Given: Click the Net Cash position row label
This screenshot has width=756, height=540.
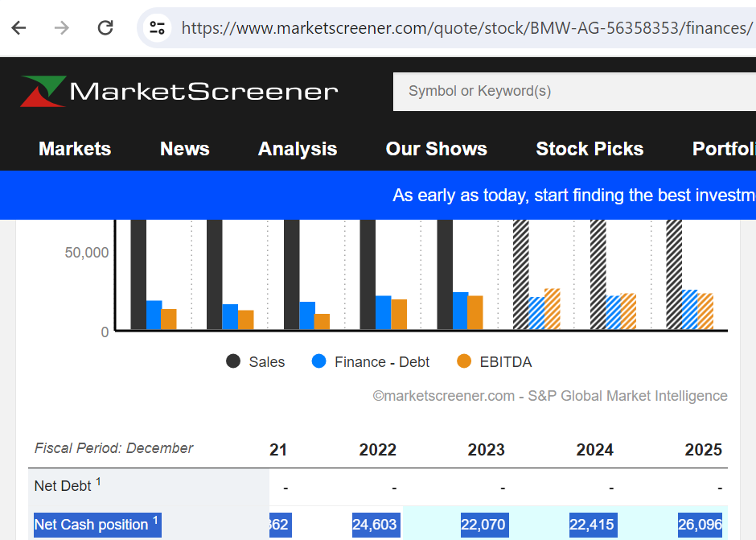Looking at the screenshot, I should tap(97, 525).
